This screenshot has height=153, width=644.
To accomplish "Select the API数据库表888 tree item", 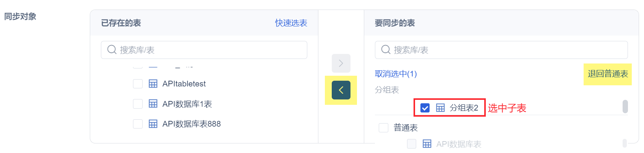I will tap(191, 124).
